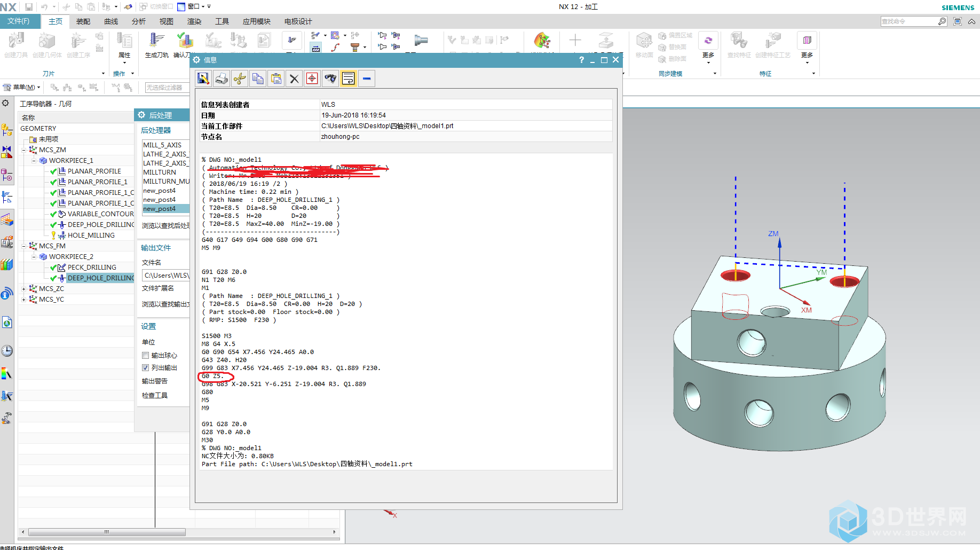Collapse the WORKPIECE_2 tree node
This screenshot has width=980, height=550.
(34, 257)
